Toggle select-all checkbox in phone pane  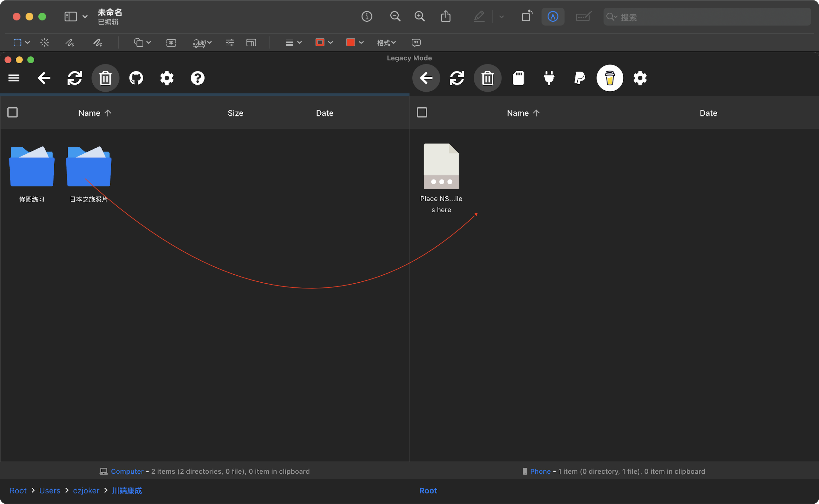click(x=422, y=112)
